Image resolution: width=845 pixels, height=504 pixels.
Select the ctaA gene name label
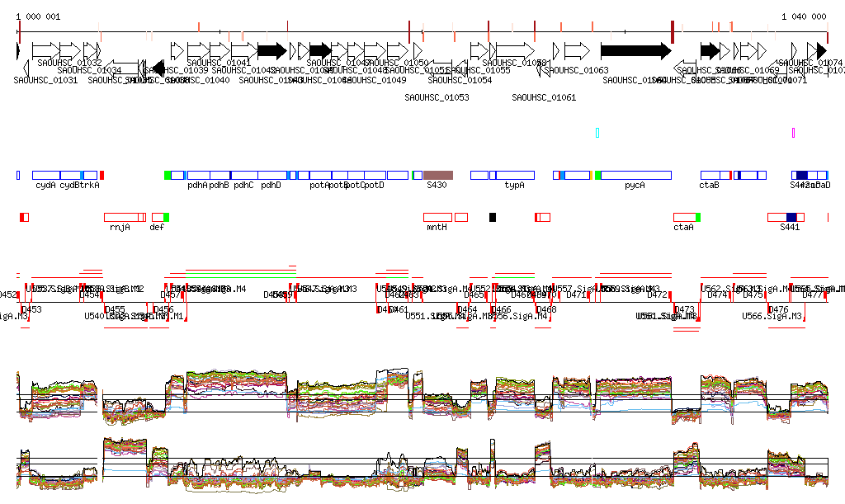click(x=683, y=227)
